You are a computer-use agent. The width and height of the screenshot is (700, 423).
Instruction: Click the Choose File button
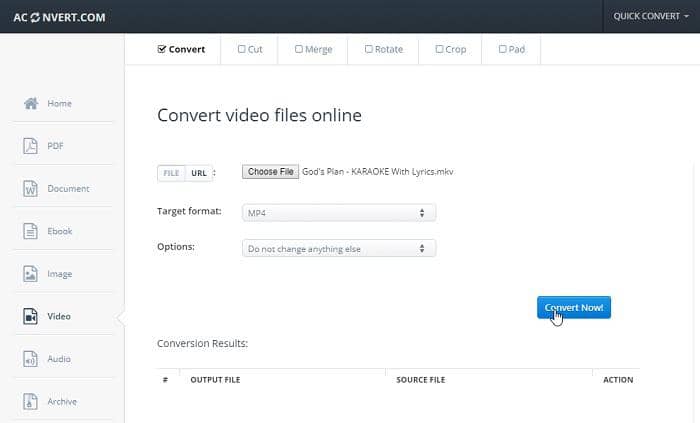point(270,172)
